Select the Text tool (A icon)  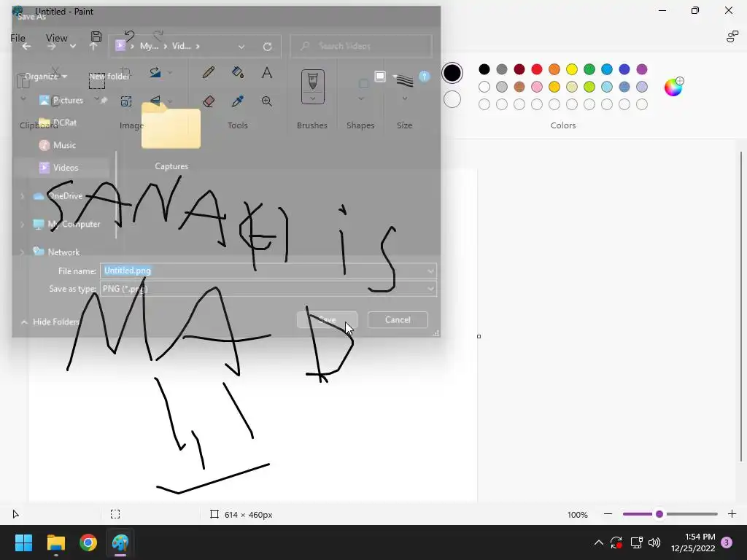point(267,72)
